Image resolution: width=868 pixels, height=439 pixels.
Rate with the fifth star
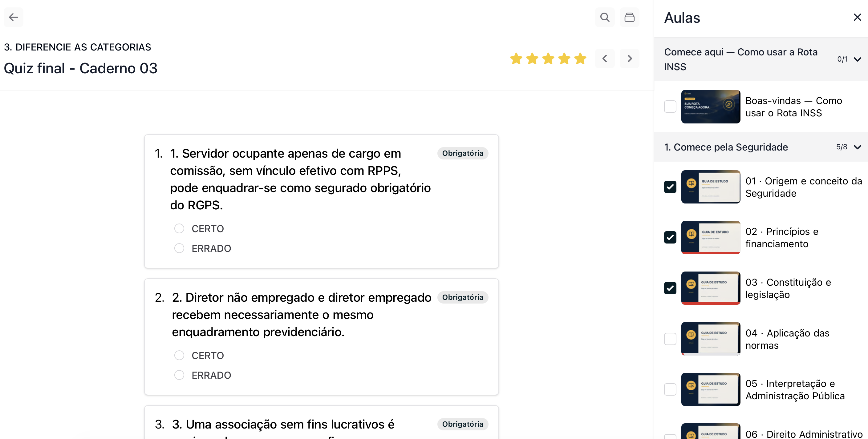(580, 58)
